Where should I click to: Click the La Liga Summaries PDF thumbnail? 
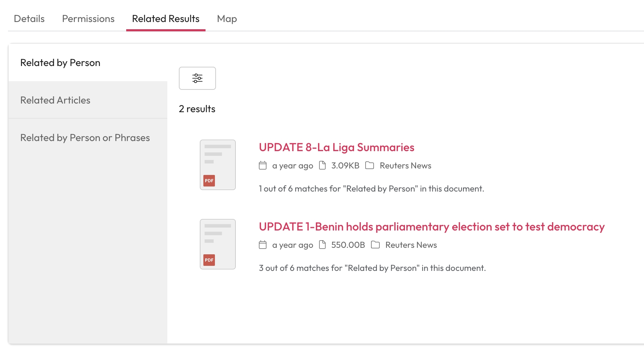[218, 165]
